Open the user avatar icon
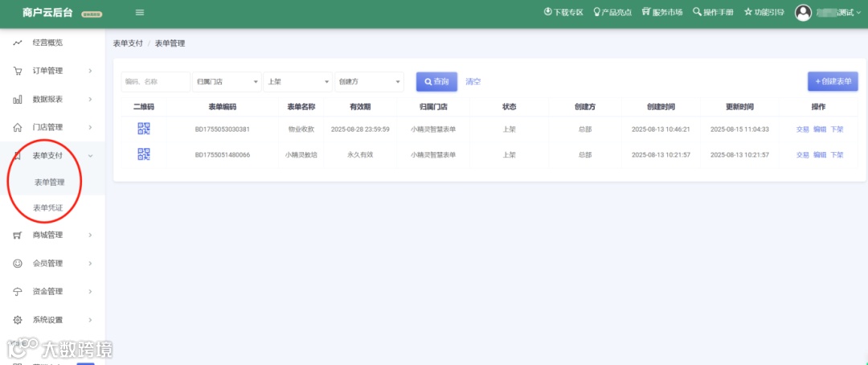 (803, 12)
